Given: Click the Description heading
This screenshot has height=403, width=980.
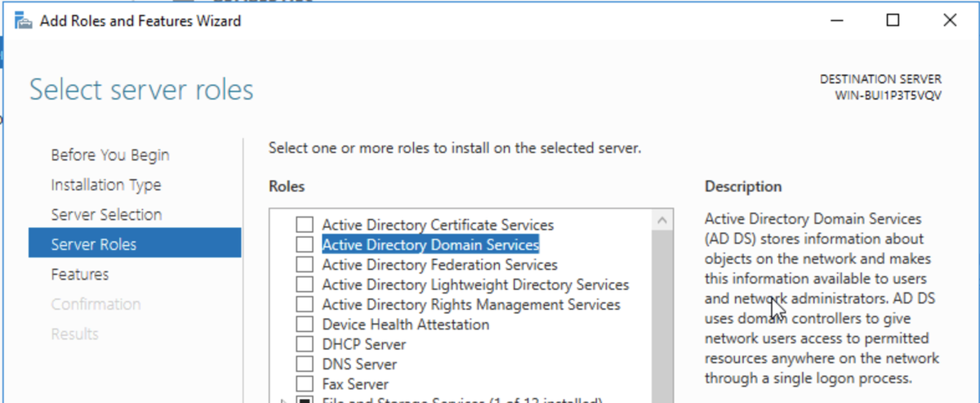Looking at the screenshot, I should (743, 186).
